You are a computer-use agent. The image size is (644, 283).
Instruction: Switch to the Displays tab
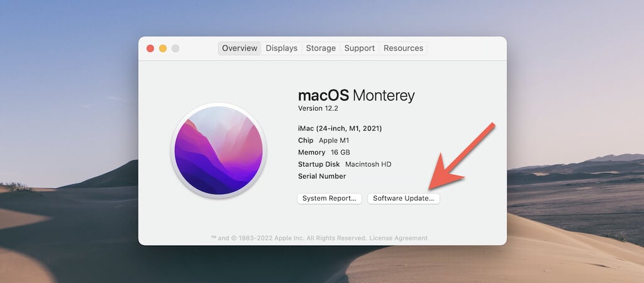[281, 48]
